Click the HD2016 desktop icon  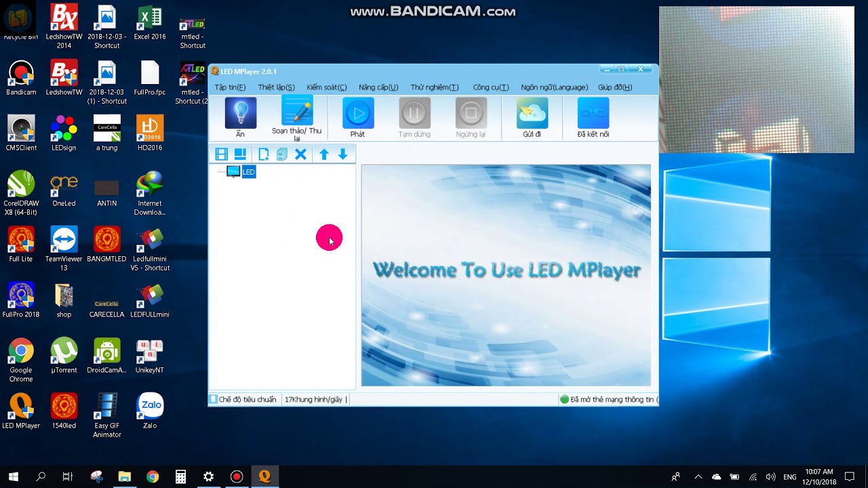click(150, 134)
